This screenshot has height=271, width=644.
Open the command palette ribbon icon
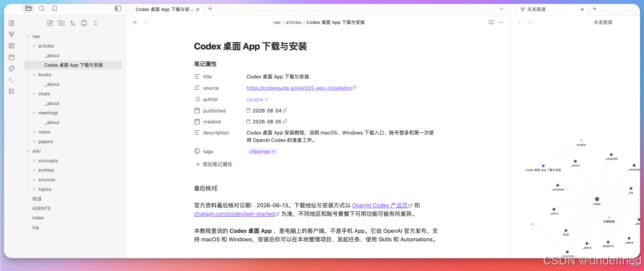11,80
